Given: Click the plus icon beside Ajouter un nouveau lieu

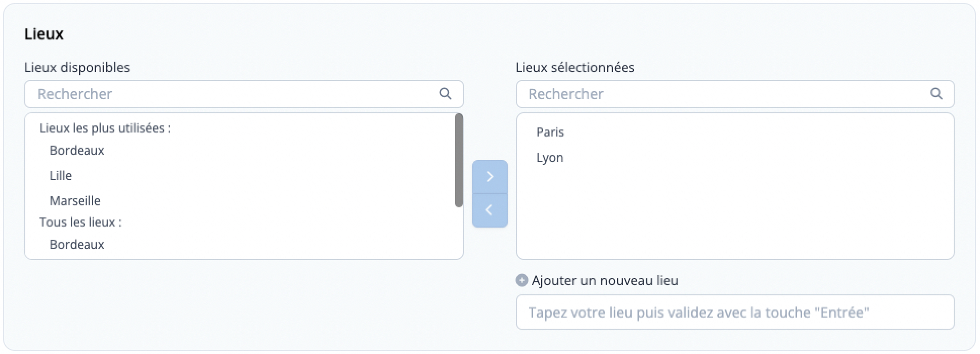Looking at the screenshot, I should pyautogui.click(x=521, y=280).
